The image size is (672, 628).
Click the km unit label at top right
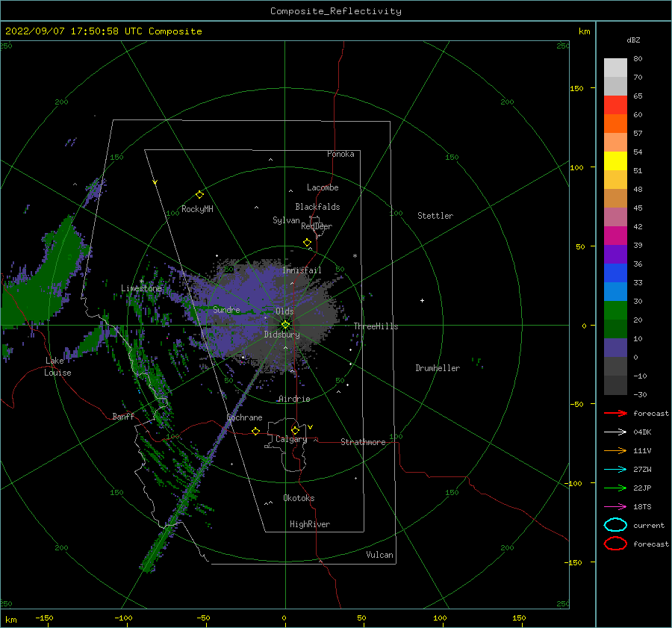click(x=584, y=31)
